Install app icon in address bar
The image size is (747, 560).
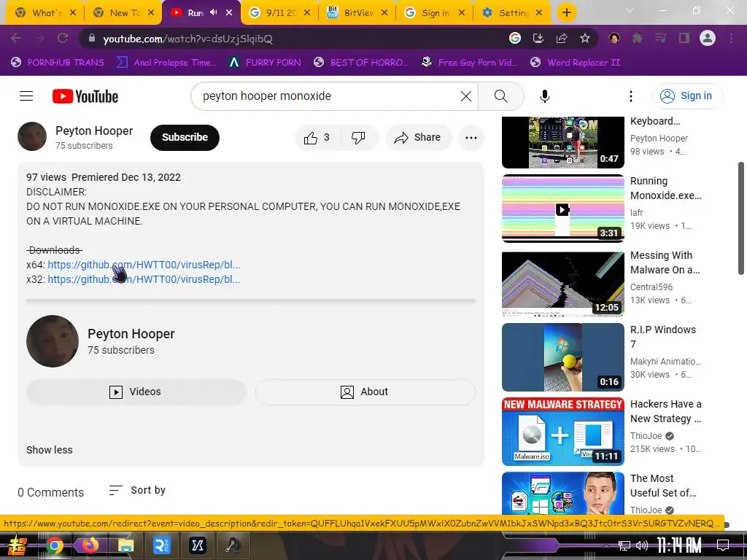[538, 38]
